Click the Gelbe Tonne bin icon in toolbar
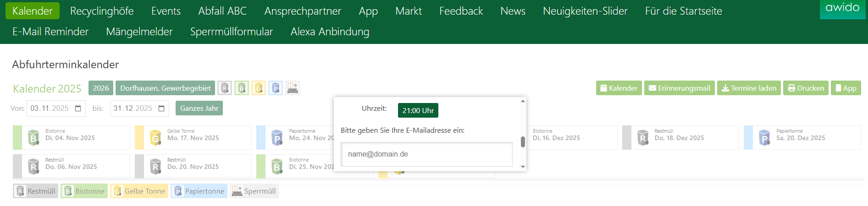Viewport: 868px width, 206px height. tap(259, 88)
